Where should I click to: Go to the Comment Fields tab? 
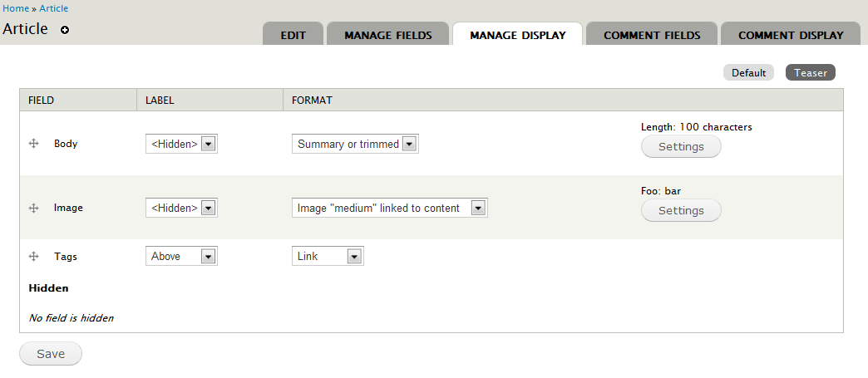[x=652, y=35]
